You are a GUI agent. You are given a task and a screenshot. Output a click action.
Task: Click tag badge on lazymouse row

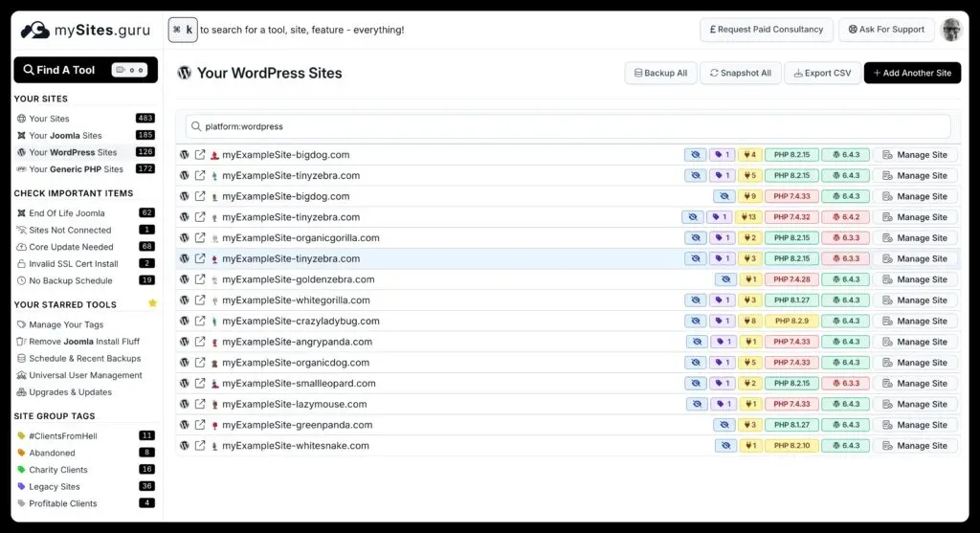pyautogui.click(x=724, y=404)
